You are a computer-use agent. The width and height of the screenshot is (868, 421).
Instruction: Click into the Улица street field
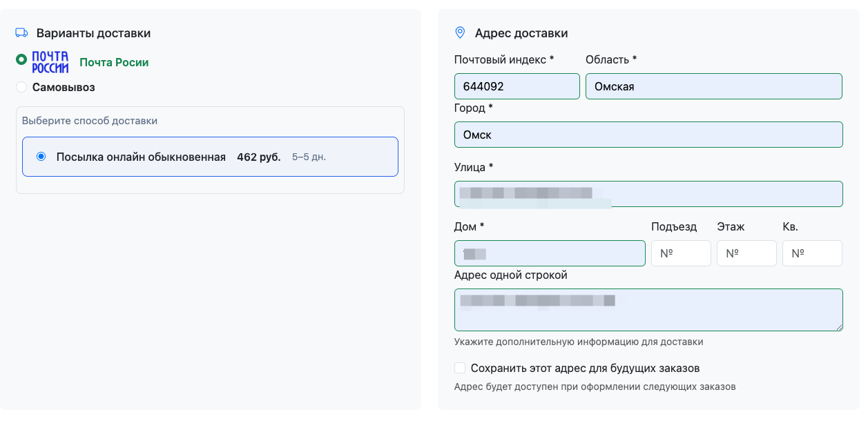click(x=648, y=194)
